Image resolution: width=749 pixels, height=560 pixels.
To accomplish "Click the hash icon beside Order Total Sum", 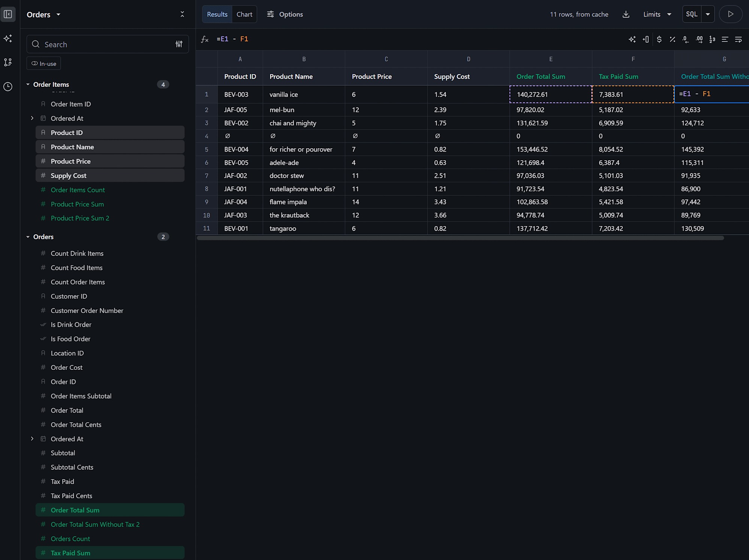I will (43, 510).
